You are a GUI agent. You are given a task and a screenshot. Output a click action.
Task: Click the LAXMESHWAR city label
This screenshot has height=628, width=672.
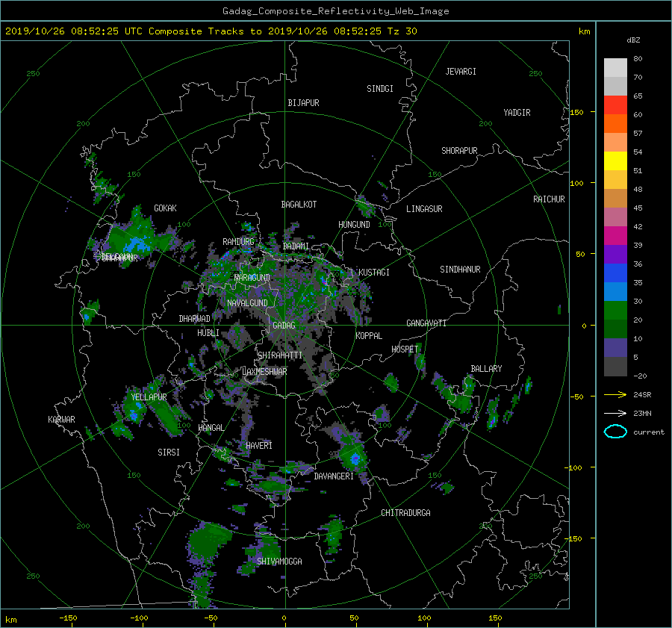[264, 372]
